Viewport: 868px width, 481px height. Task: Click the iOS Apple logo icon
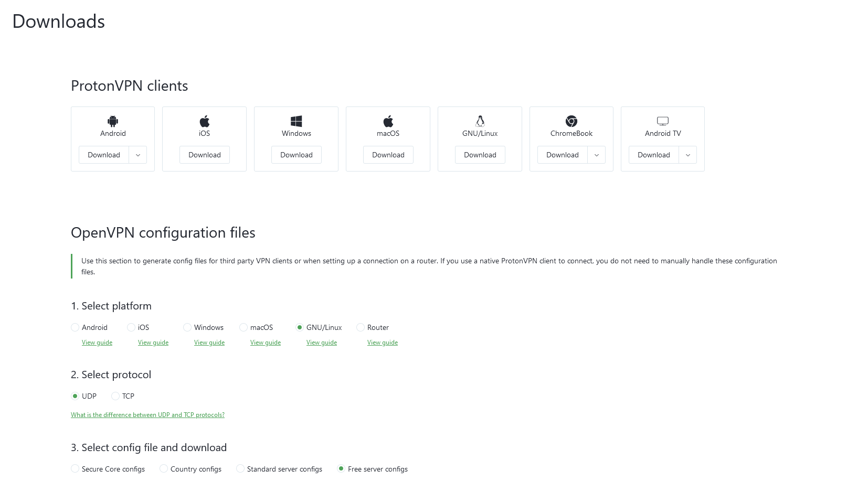click(205, 121)
